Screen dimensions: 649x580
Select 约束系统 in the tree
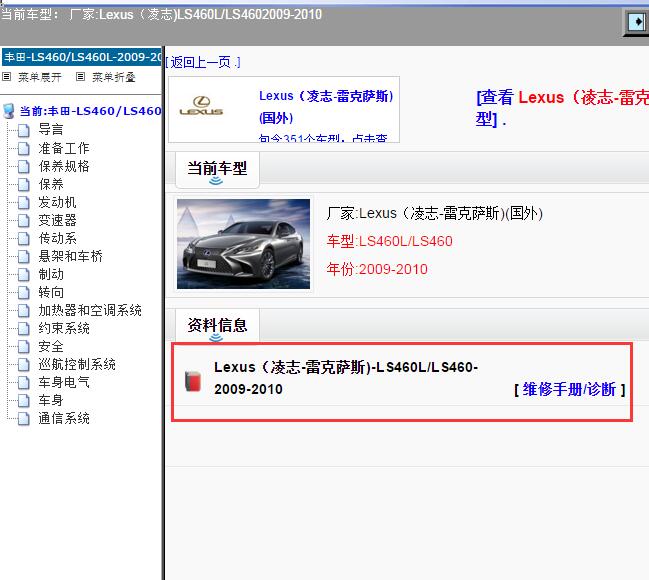(64, 328)
